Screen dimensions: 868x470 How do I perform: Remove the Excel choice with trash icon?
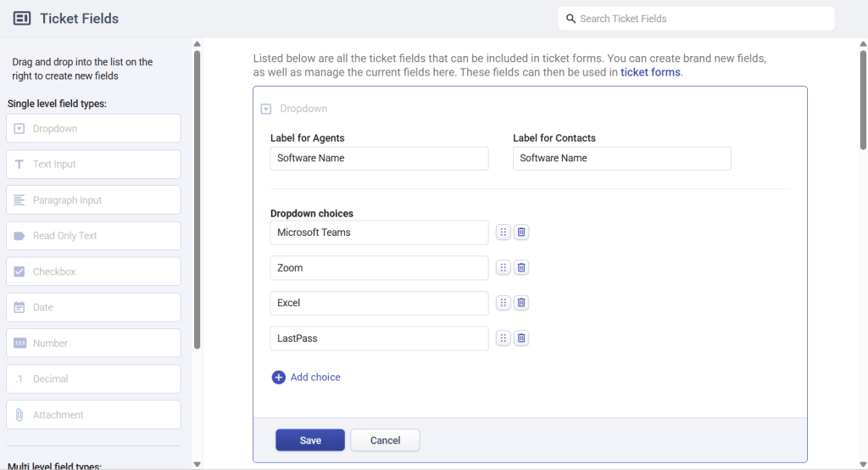pyautogui.click(x=521, y=303)
